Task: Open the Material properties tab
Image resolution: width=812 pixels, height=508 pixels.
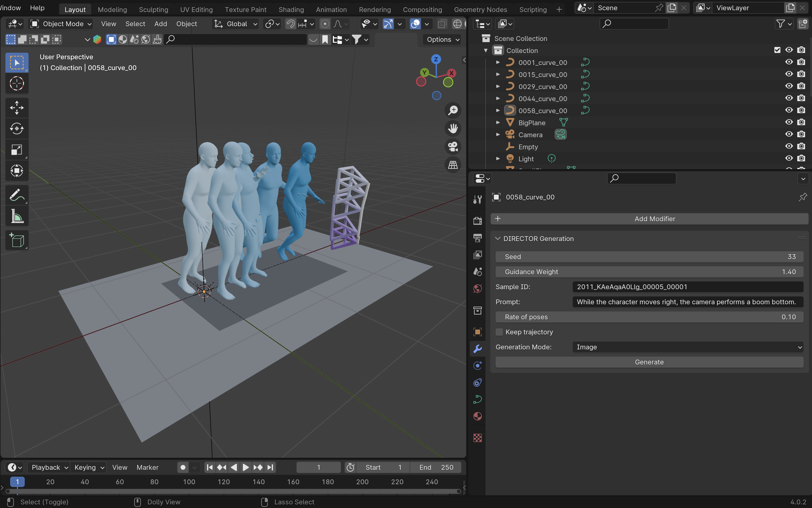Action: 477,416
